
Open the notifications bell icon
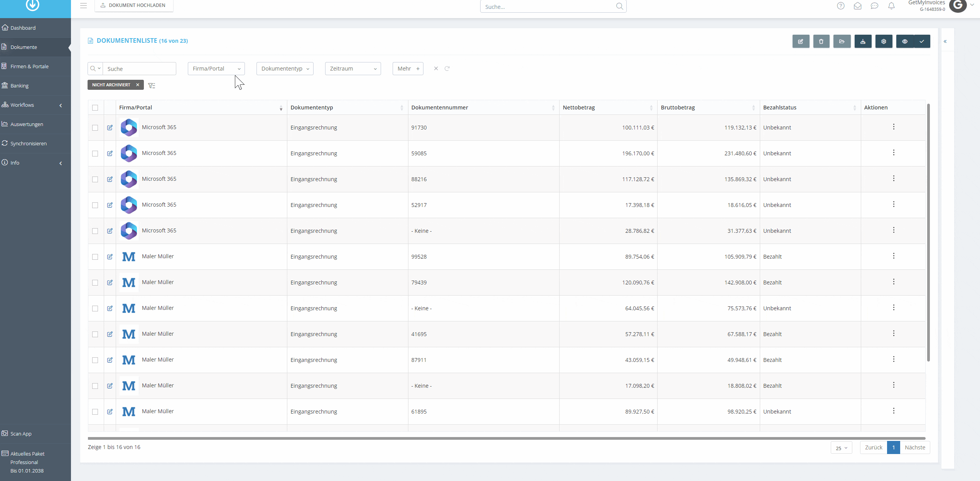[891, 6]
